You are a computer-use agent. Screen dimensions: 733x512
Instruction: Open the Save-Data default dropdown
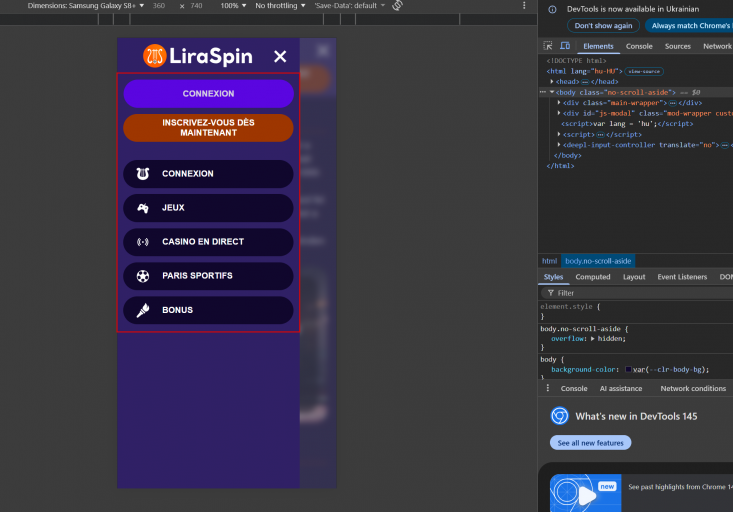pyautogui.click(x=349, y=6)
